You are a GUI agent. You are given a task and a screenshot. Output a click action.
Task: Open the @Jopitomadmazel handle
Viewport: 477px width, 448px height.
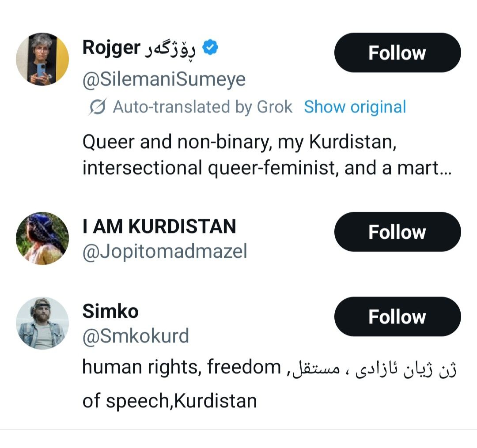(x=165, y=252)
